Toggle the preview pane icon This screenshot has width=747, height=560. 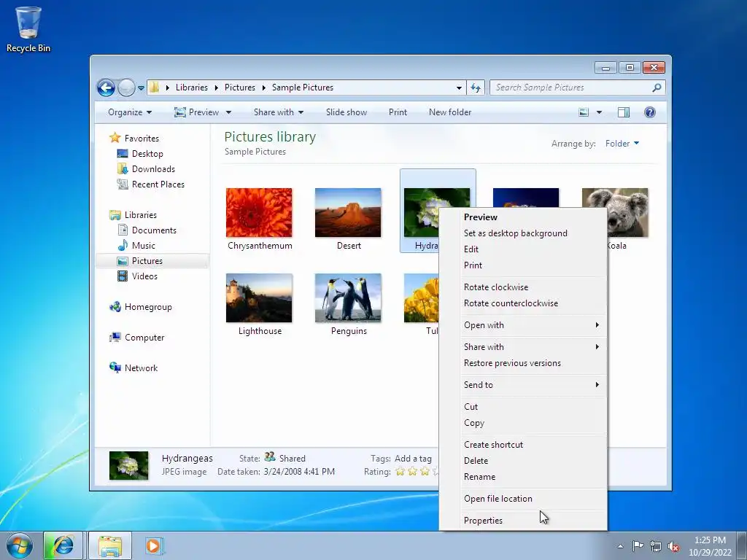[624, 112]
